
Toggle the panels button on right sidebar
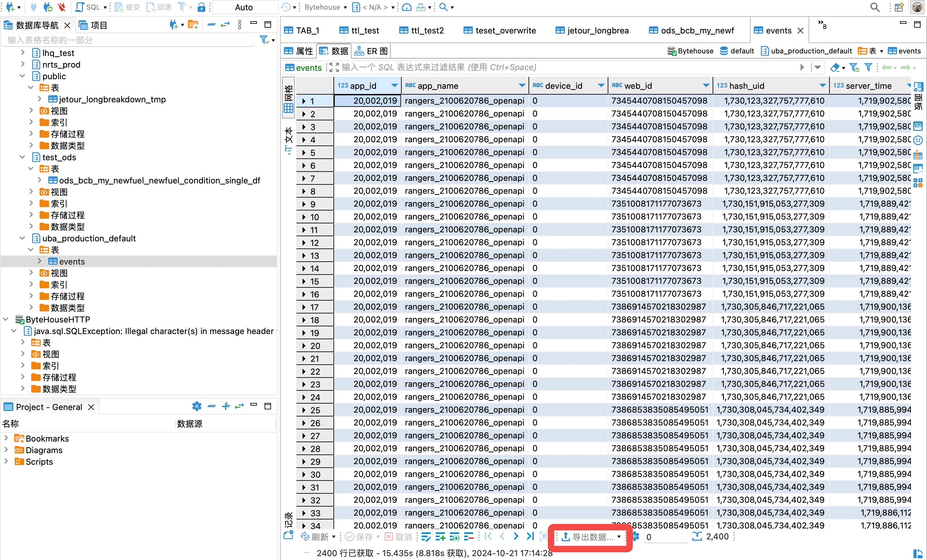(918, 96)
